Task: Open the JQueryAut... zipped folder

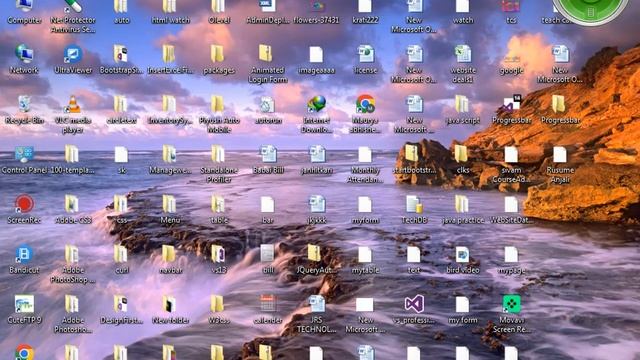Action: [x=314, y=253]
